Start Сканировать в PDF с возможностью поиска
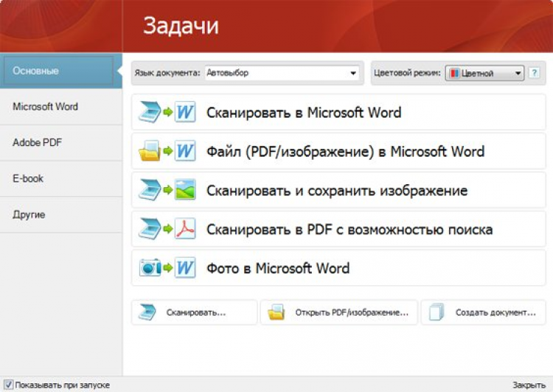553x392 pixels. [338, 229]
